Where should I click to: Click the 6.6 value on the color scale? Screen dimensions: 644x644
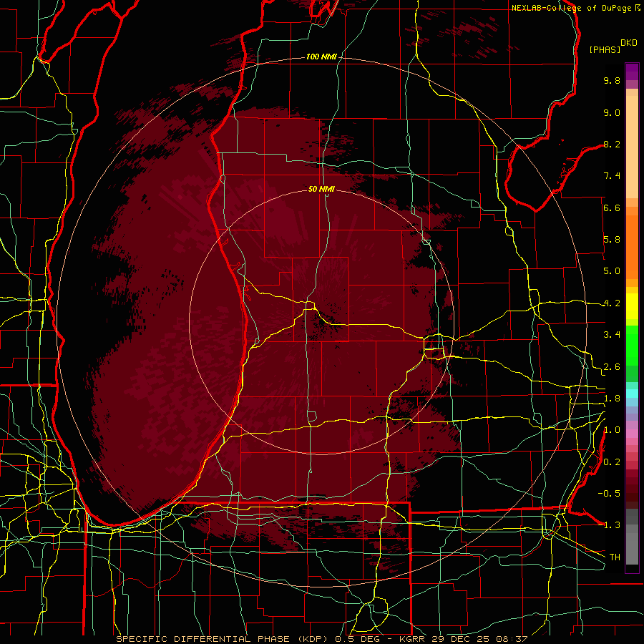click(612, 208)
